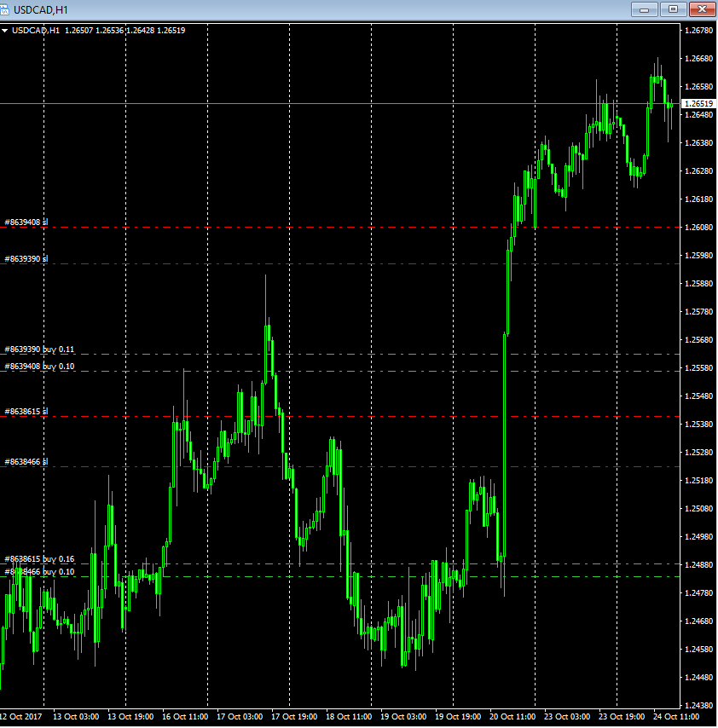Click the 12 Oct 2017 date label
This screenshot has width=718, height=728.
(20, 716)
